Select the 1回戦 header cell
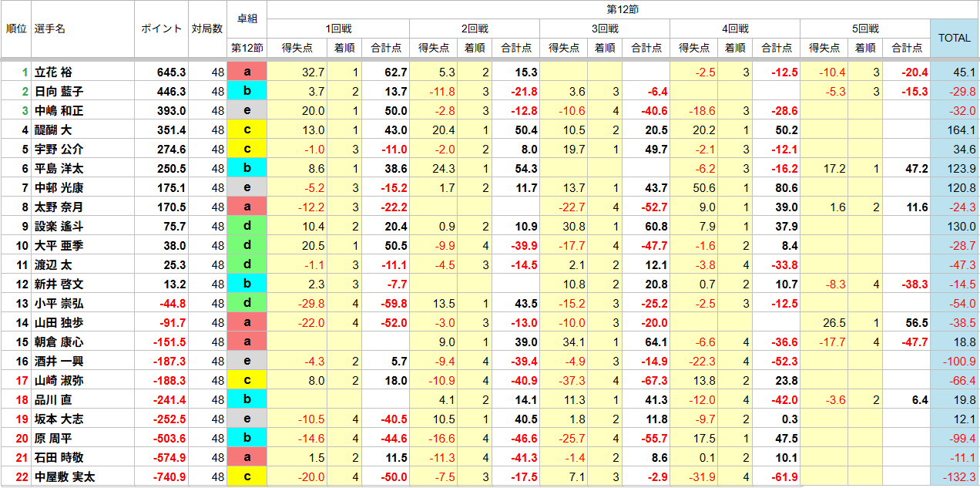Image resolution: width=980 pixels, height=488 pixels. (338, 29)
